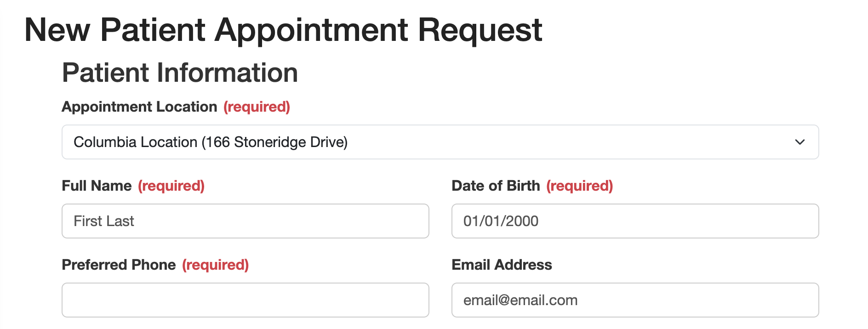This screenshot has height=329, width=868.
Task: Click the "Patient Information" section heading
Action: point(180,73)
